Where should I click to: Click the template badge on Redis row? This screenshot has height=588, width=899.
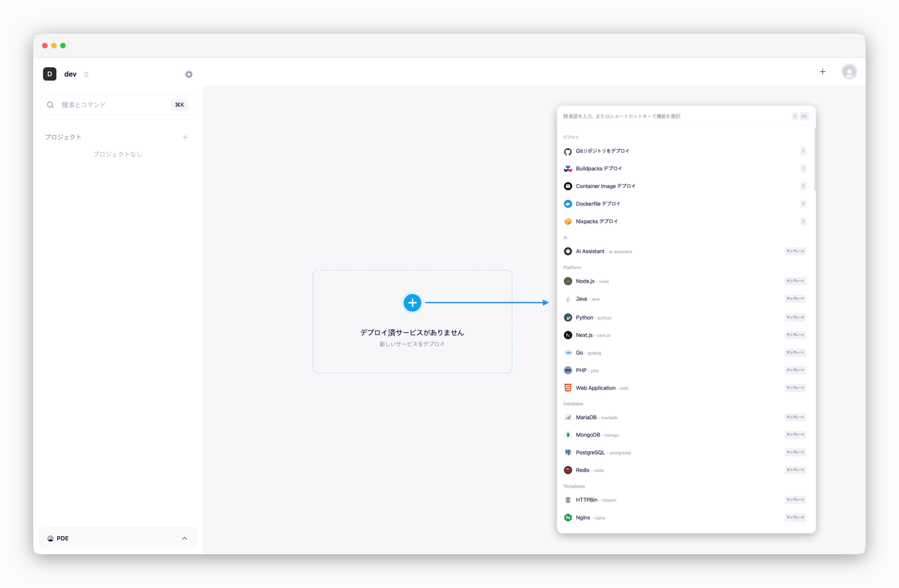tap(795, 470)
